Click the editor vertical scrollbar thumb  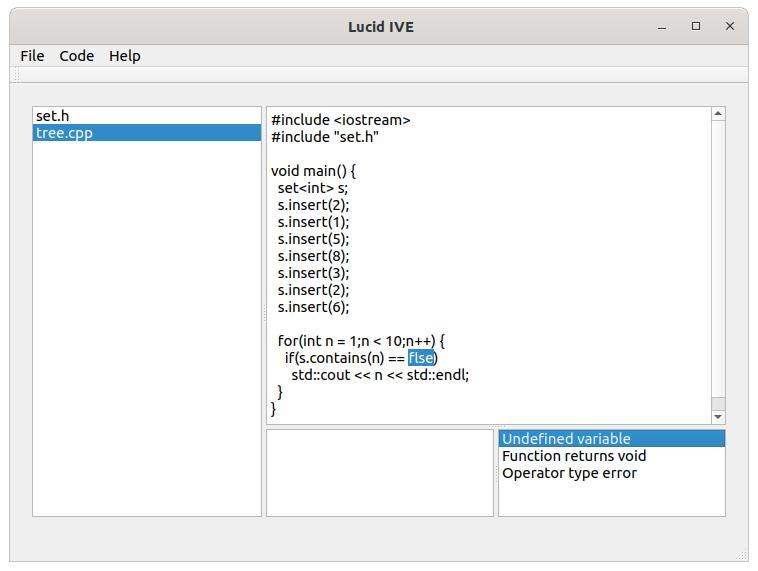click(718, 404)
